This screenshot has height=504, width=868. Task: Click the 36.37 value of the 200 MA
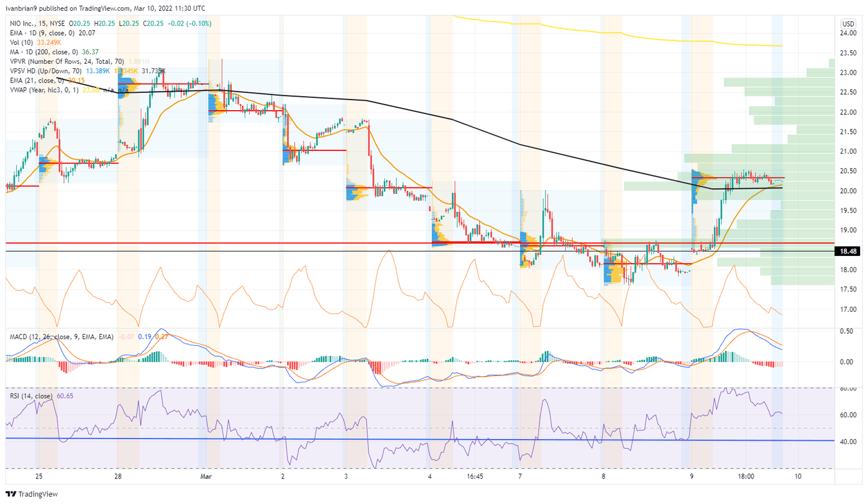[x=90, y=52]
